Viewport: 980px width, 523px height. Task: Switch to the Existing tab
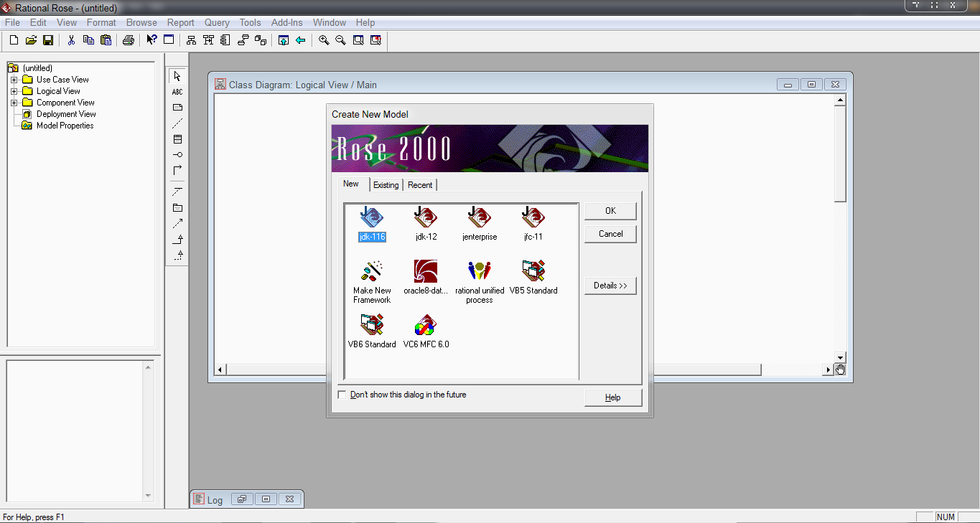[x=386, y=185]
